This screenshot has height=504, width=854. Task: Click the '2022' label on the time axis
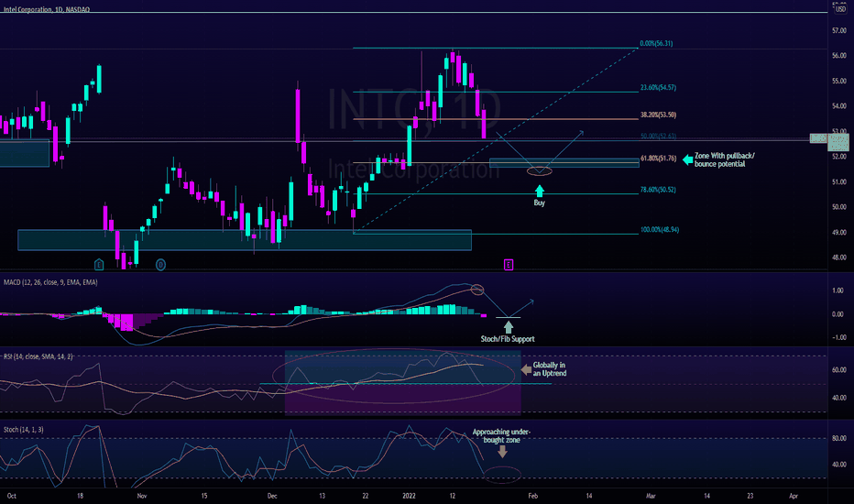point(409,496)
